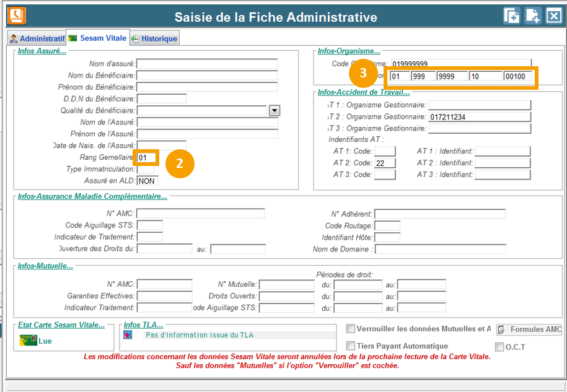This screenshot has height=392, width=567.
Task: Click the Rang Gemellaire field showing 01
Action: click(x=146, y=157)
